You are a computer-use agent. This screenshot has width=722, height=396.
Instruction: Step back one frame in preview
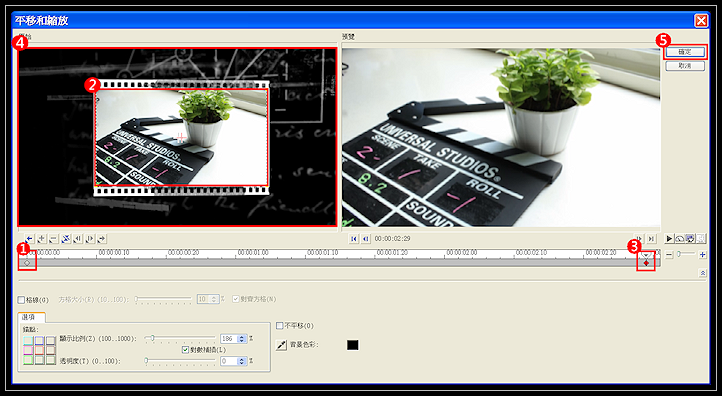(366, 239)
